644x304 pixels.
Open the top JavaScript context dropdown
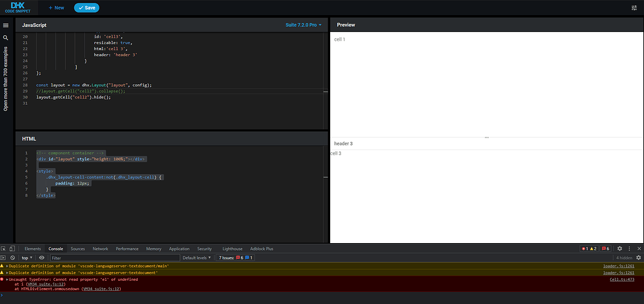pos(27,258)
